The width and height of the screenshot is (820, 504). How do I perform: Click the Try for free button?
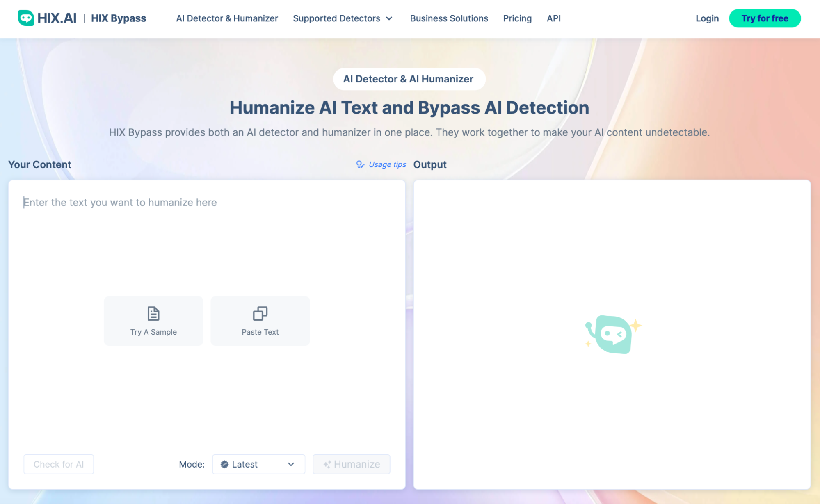pos(765,18)
